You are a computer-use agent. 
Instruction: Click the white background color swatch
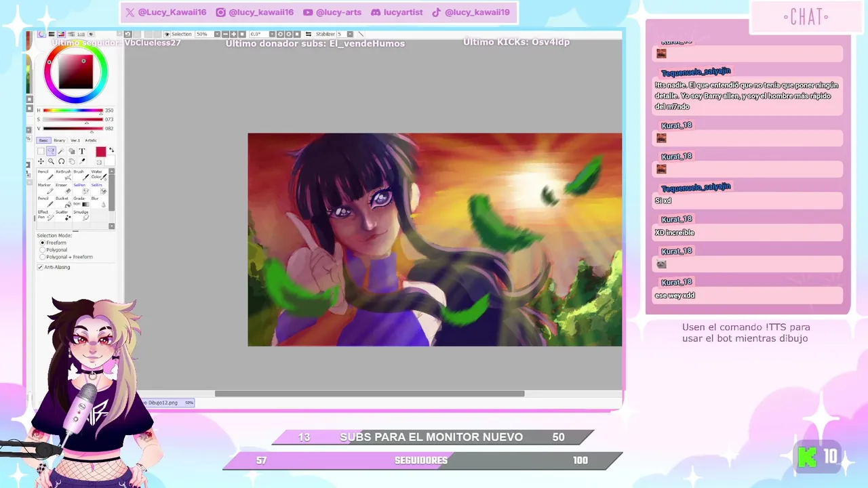click(x=110, y=161)
